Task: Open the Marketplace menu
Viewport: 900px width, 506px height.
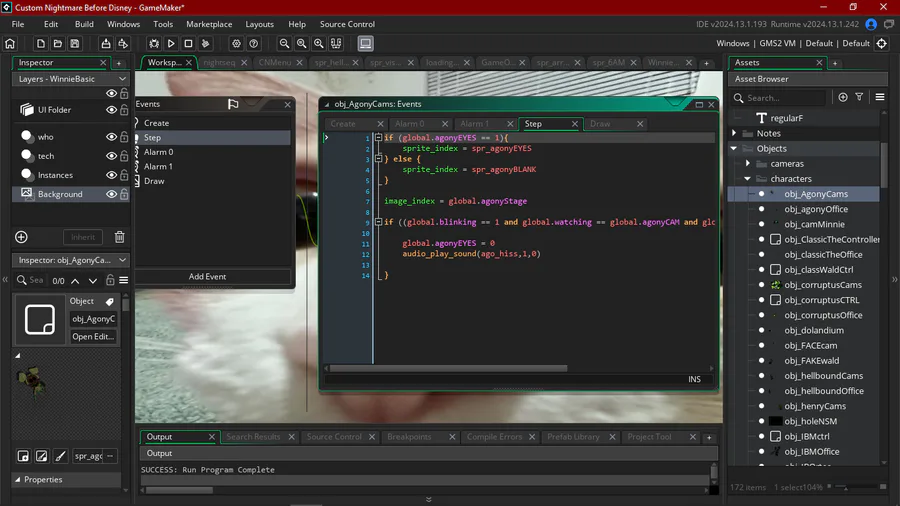Action: (209, 24)
